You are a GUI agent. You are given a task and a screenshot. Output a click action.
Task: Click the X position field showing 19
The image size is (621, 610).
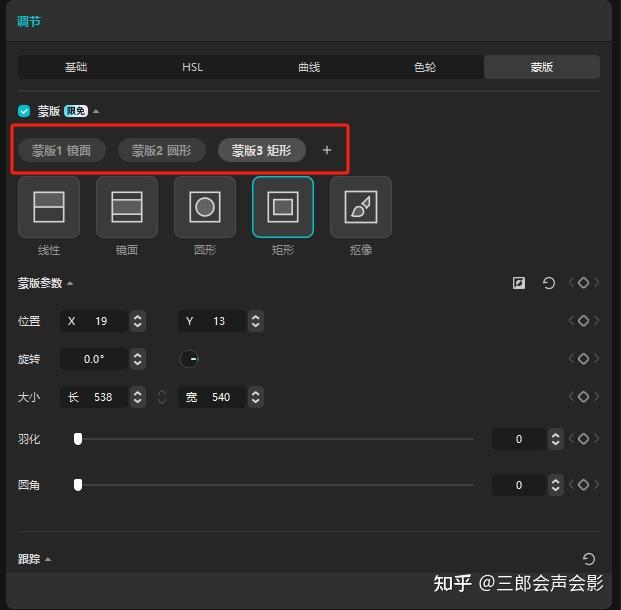[94, 321]
